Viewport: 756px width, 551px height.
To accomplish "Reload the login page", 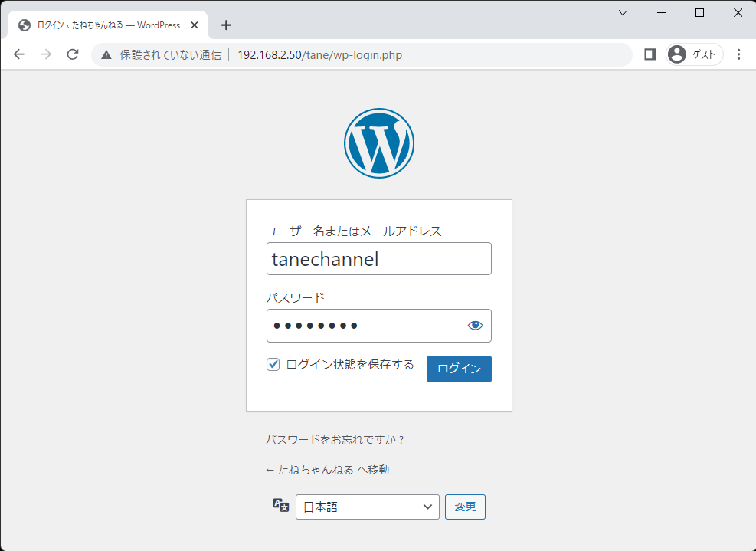I will 73,54.
